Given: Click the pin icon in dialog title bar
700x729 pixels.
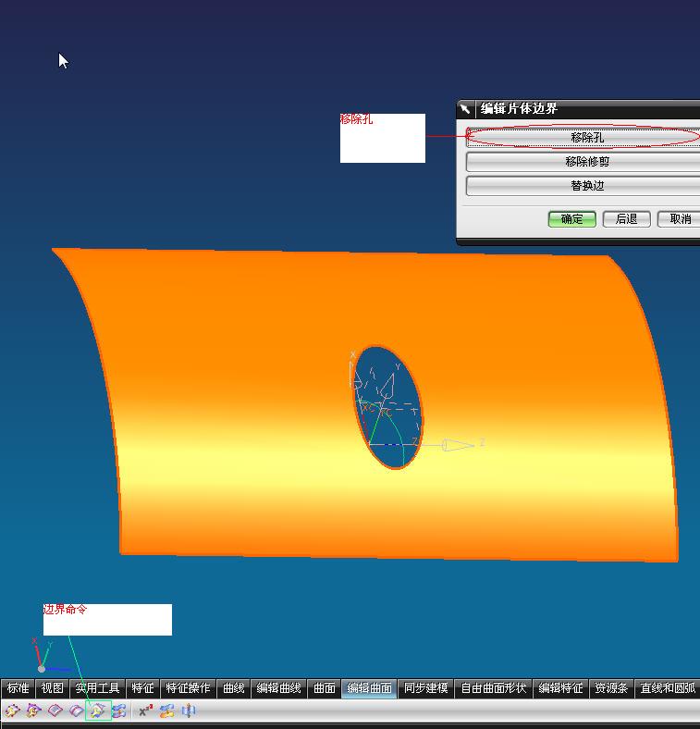Looking at the screenshot, I should pyautogui.click(x=465, y=109).
